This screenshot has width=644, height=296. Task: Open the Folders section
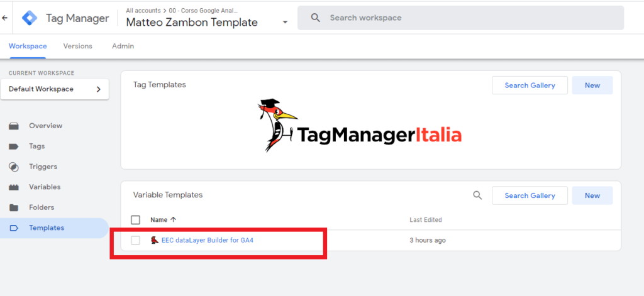[x=42, y=207]
